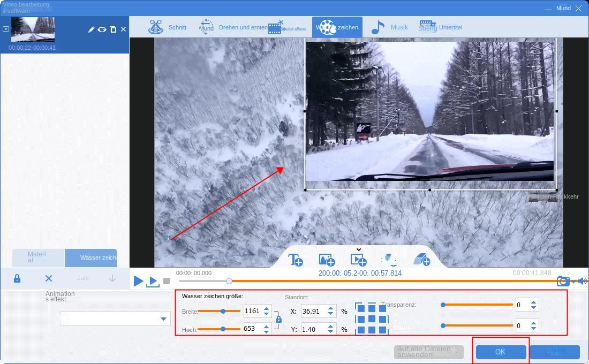Viewport: 589px width, 364px height.
Task: Play the video preview
Action: pos(138,280)
